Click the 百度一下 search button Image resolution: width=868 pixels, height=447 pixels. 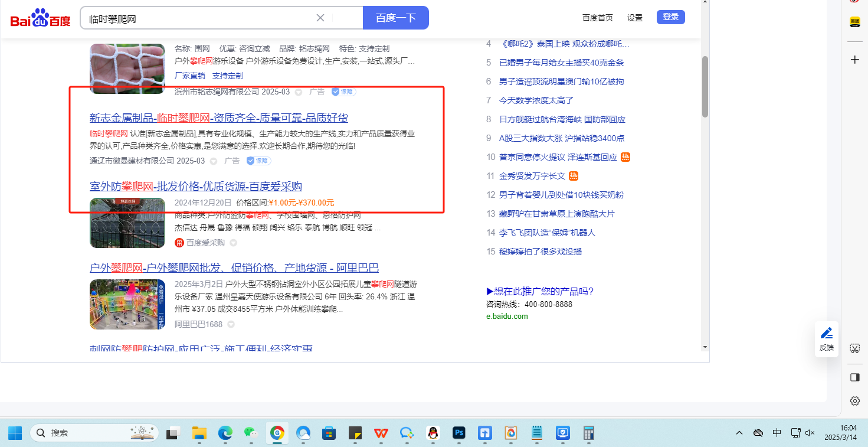[x=396, y=18]
